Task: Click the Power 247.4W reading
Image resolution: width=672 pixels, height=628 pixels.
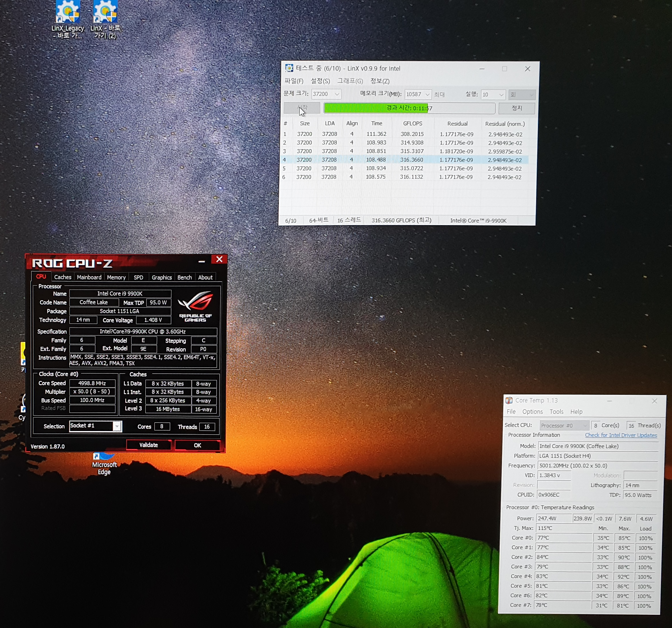Action: coord(554,518)
